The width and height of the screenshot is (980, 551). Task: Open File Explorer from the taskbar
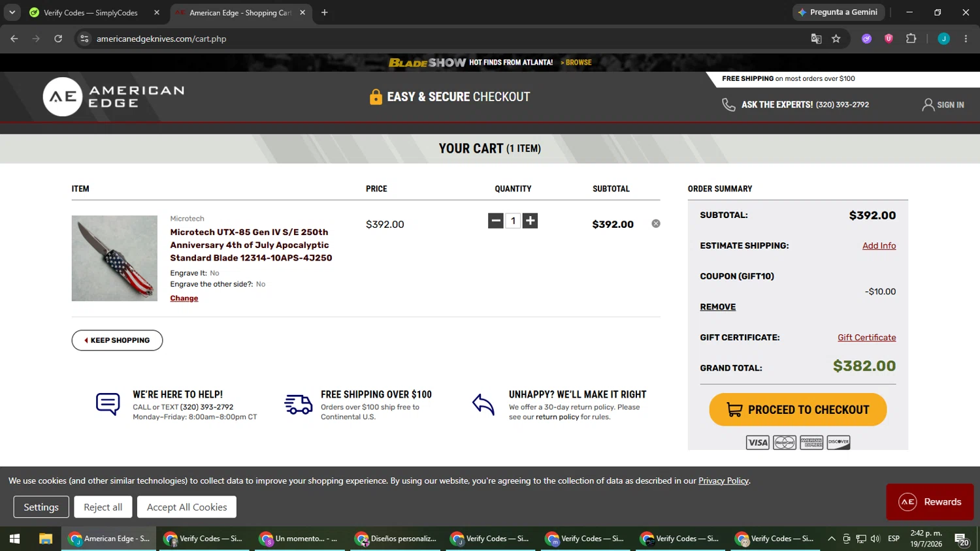coord(45,539)
